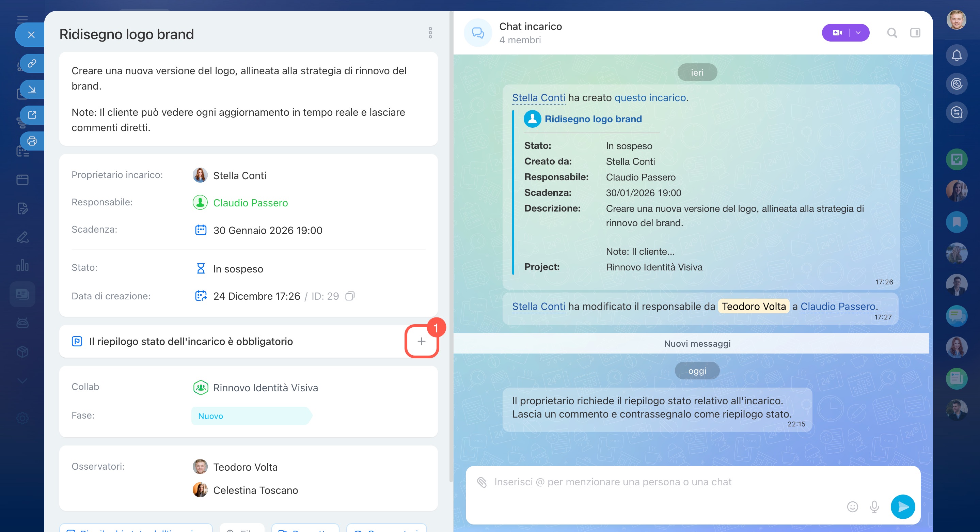Add a status summary with plus button

point(421,341)
